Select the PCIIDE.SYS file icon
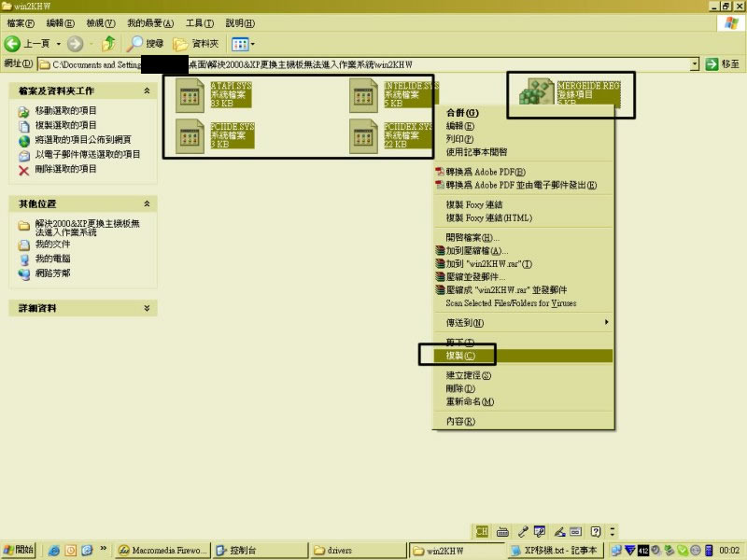Image resolution: width=747 pixels, height=560 pixels. coord(190,136)
